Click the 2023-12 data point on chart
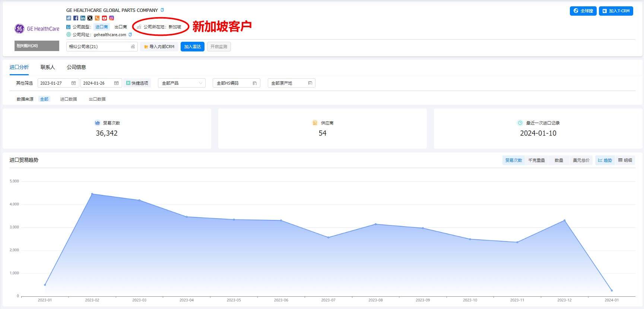Image resolution: width=644 pixels, height=309 pixels. pos(564,220)
